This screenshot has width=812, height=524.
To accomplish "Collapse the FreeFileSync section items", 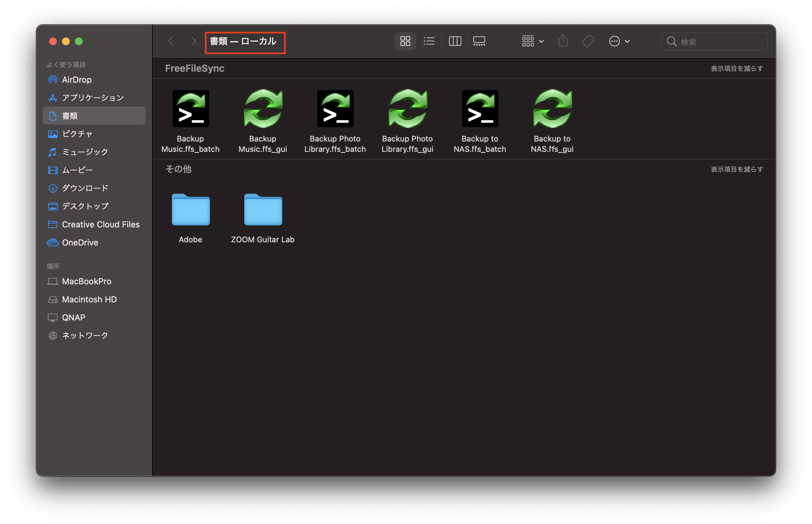I will tap(736, 68).
